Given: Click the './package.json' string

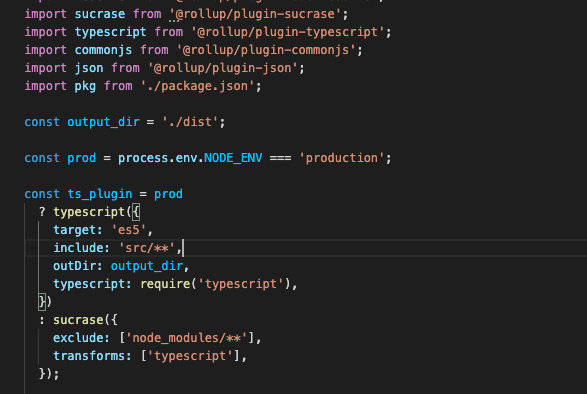Looking at the screenshot, I should (x=197, y=86).
